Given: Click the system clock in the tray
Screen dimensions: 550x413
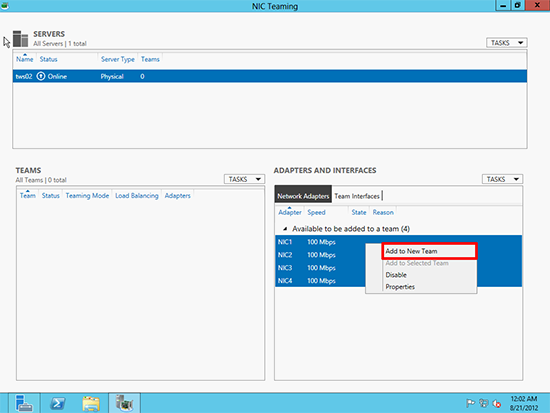Looking at the screenshot, I should point(524,403).
